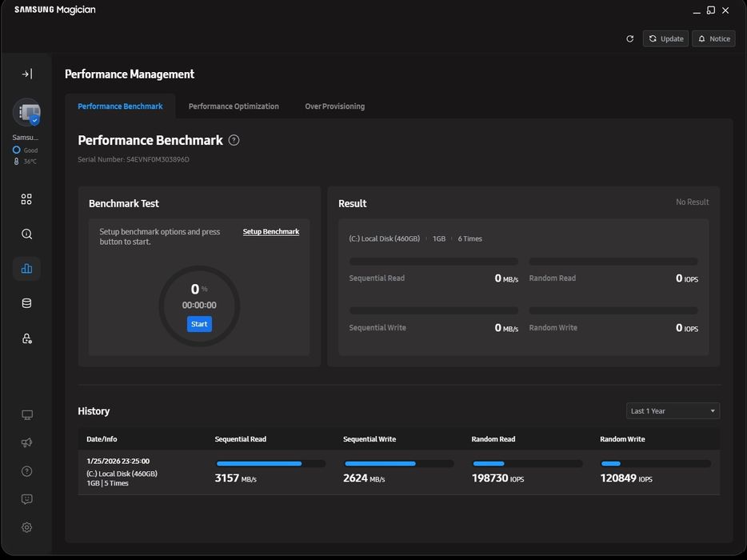Click the history Random Write progress bar
The height and width of the screenshot is (560, 747).
coord(656,463)
